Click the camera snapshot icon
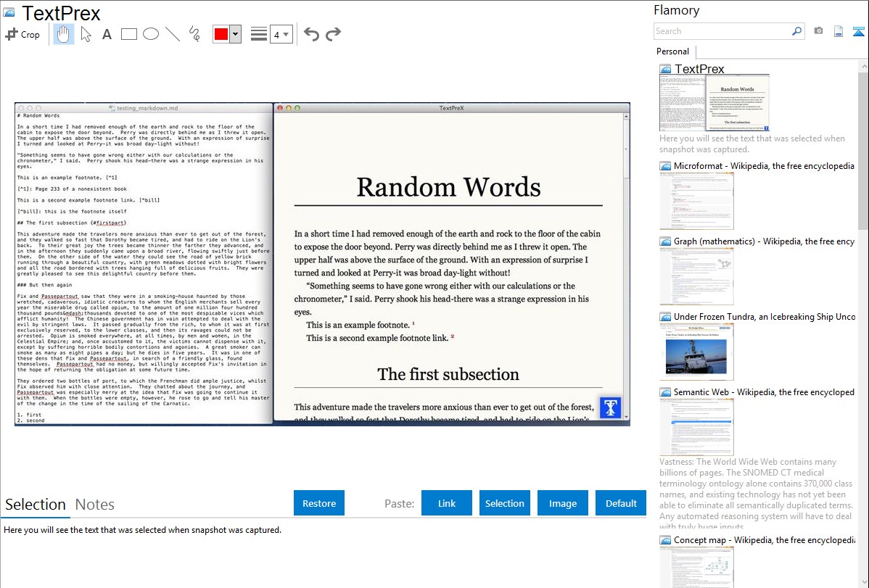Screen dimensions: 869x588 818,31
